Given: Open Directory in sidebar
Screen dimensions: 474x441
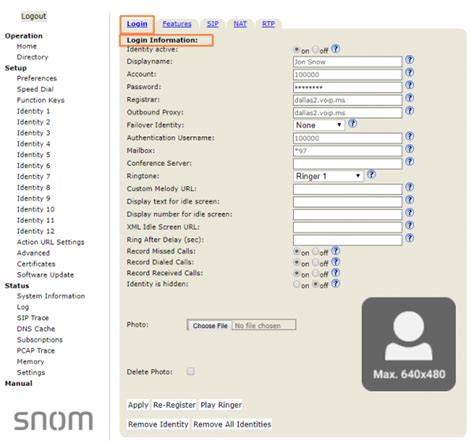Looking at the screenshot, I should click(x=33, y=57).
